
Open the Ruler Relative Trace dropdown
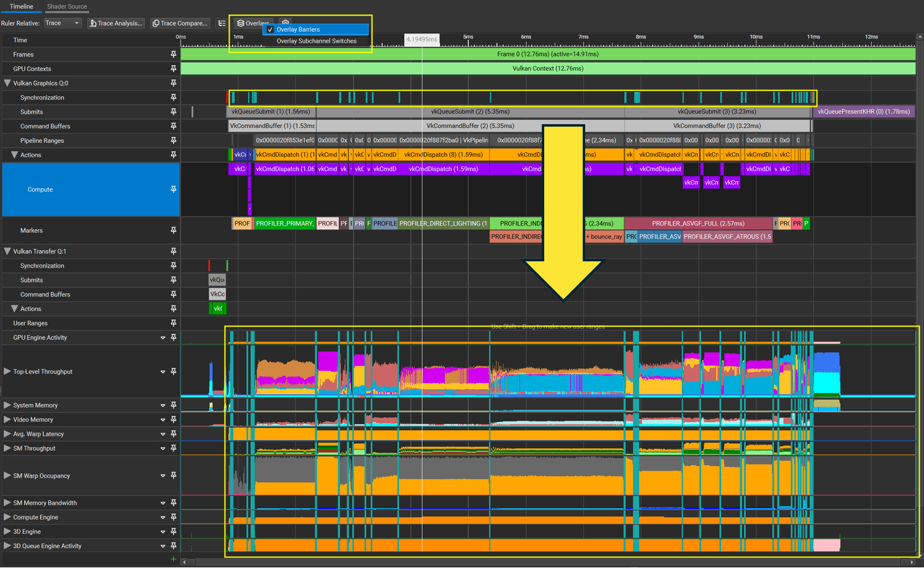pos(63,24)
